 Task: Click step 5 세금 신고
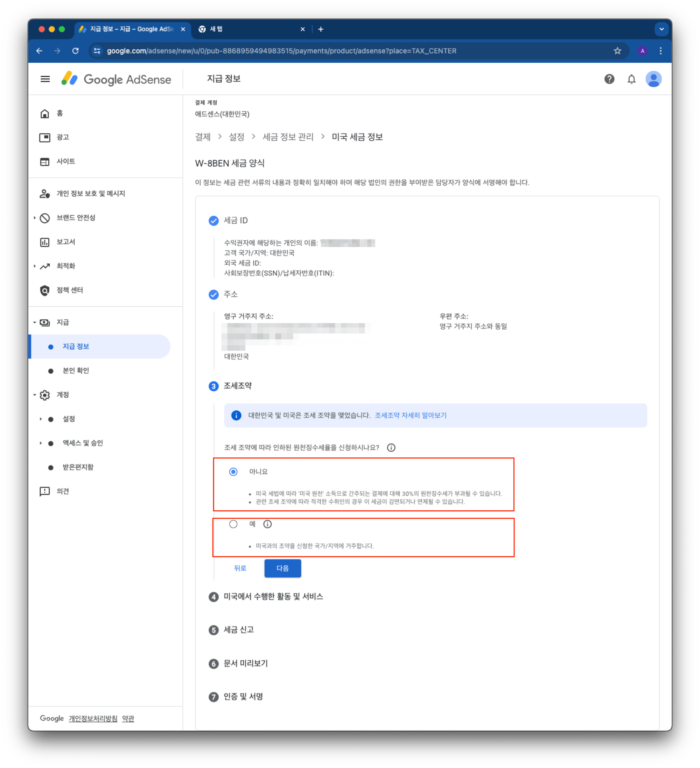pos(231,629)
